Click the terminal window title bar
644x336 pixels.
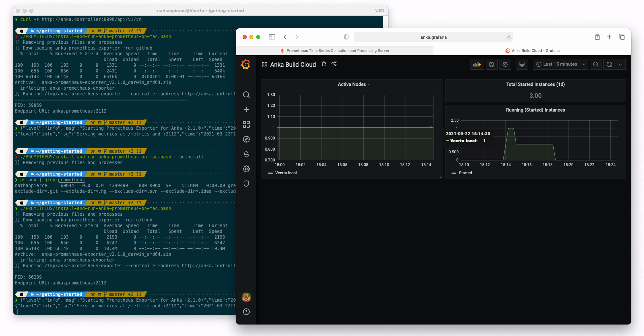201,10
